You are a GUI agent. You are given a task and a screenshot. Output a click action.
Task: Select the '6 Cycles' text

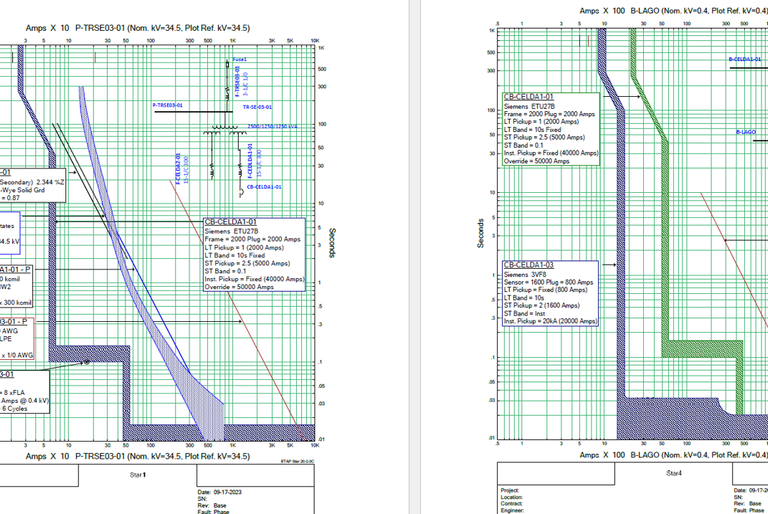15,408
